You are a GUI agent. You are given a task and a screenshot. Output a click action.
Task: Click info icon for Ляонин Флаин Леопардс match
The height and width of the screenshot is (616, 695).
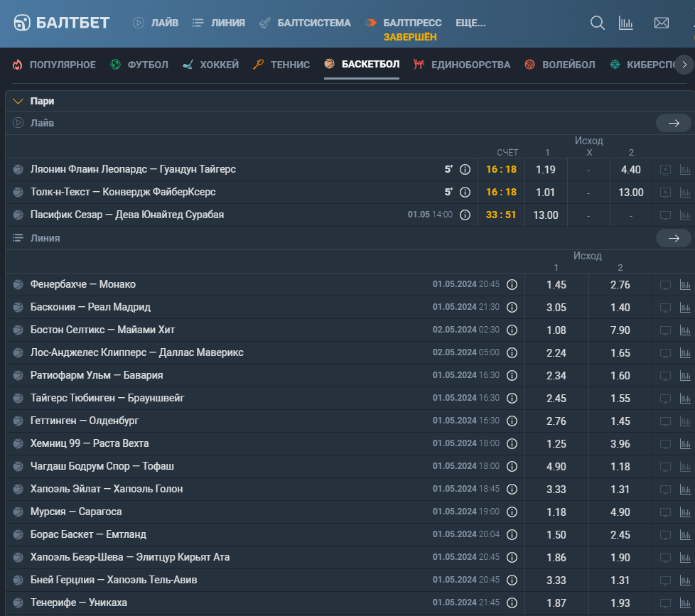(x=465, y=169)
